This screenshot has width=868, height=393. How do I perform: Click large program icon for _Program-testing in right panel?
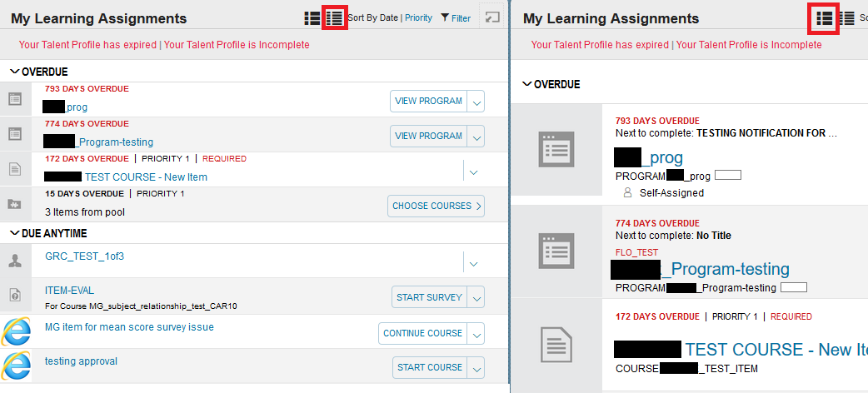click(556, 251)
